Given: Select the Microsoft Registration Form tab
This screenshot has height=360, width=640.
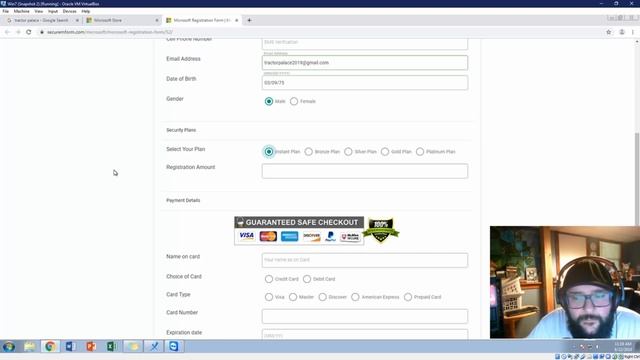Looking at the screenshot, I should pyautogui.click(x=202, y=20).
